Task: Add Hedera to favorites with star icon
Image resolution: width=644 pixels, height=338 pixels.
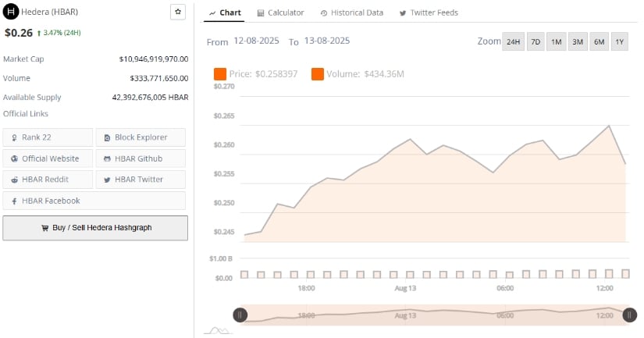Action: pyautogui.click(x=178, y=12)
